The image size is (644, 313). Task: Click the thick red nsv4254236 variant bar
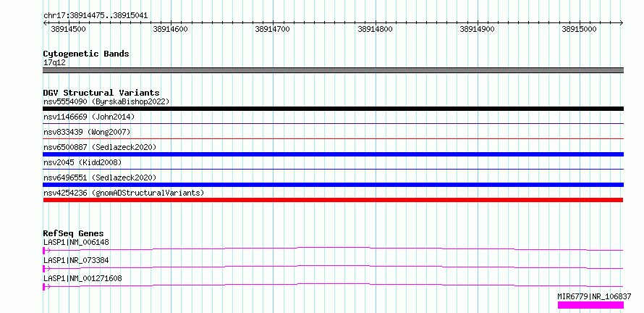click(x=333, y=200)
